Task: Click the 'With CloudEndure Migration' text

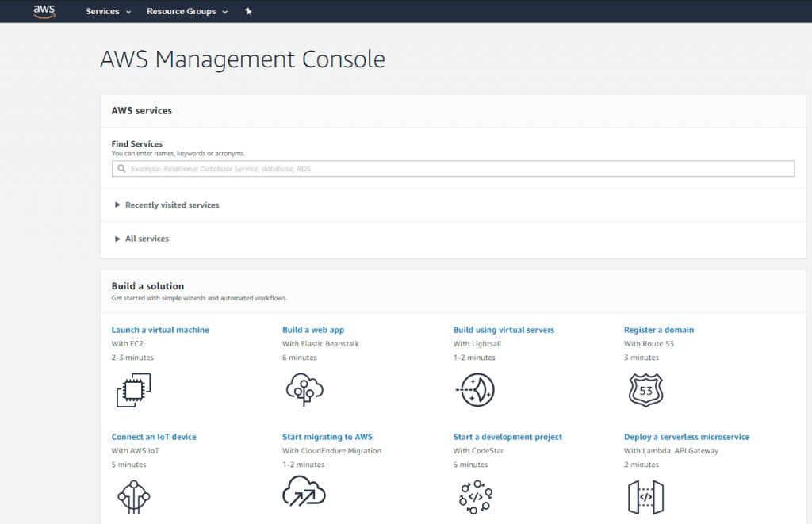Action: click(332, 451)
